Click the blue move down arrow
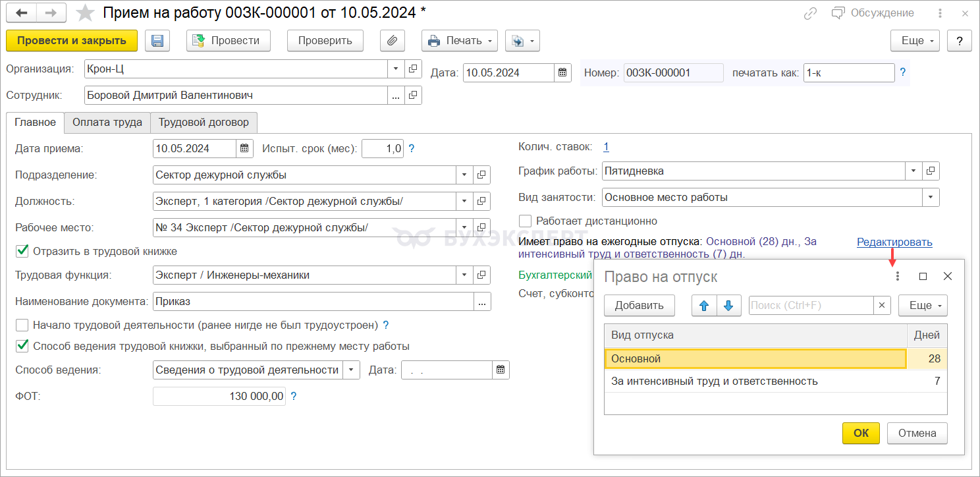The height and width of the screenshot is (477, 980). point(728,306)
